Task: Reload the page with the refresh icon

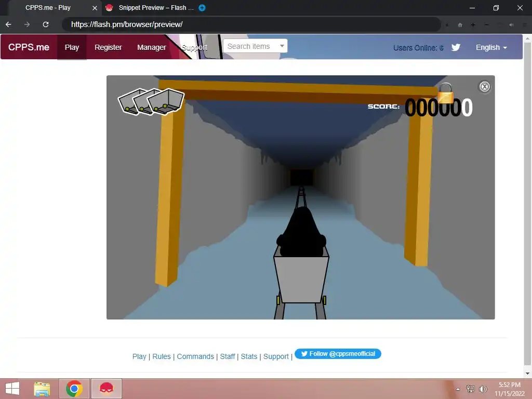Action: (x=46, y=24)
